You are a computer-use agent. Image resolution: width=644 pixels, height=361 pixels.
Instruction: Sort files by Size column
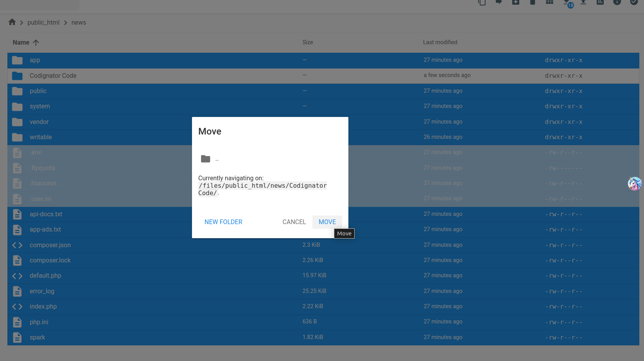click(307, 42)
